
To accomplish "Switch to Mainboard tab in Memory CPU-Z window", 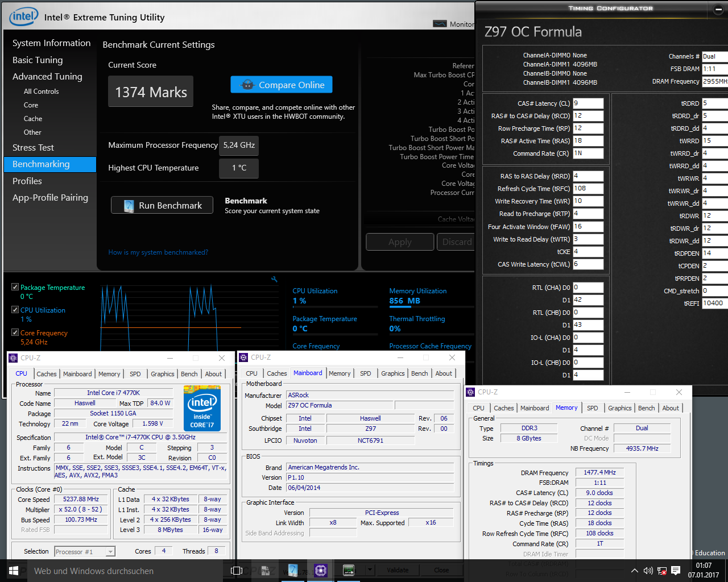I will 535,408.
